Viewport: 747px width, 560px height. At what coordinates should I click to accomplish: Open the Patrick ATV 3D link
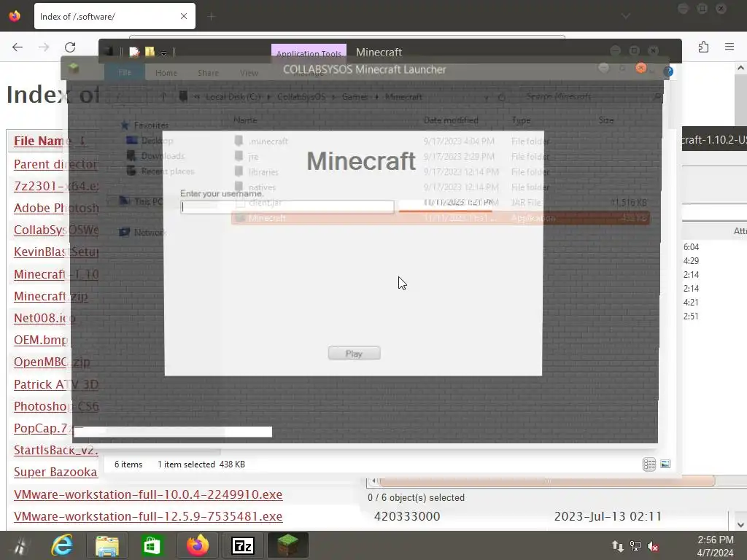coord(55,384)
